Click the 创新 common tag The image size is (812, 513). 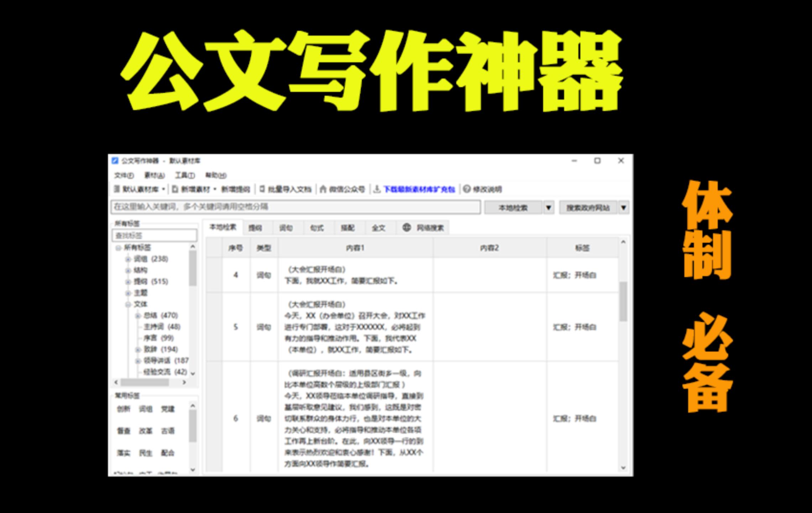click(x=124, y=409)
